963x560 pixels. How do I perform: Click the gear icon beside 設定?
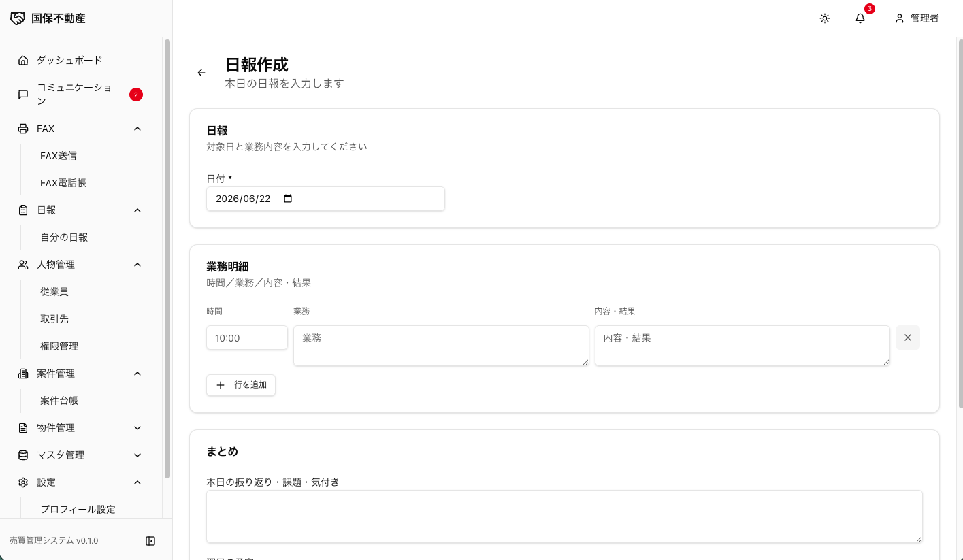click(23, 482)
